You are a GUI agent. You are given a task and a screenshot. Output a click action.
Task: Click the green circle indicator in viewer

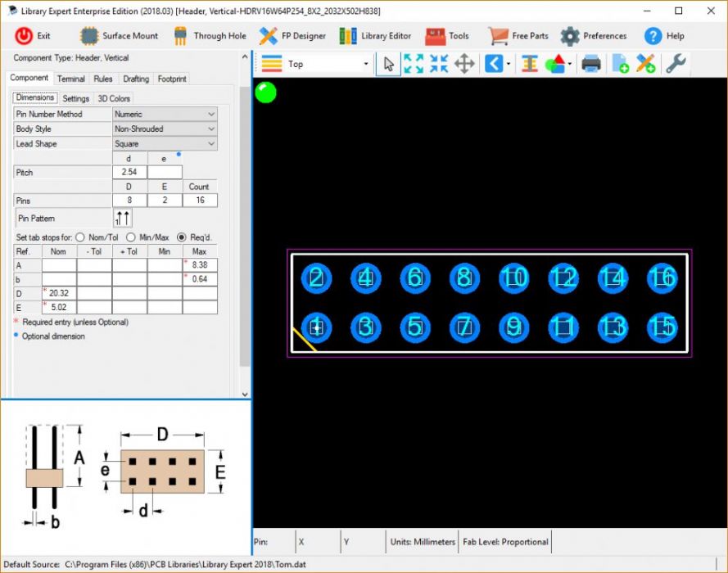[x=266, y=92]
